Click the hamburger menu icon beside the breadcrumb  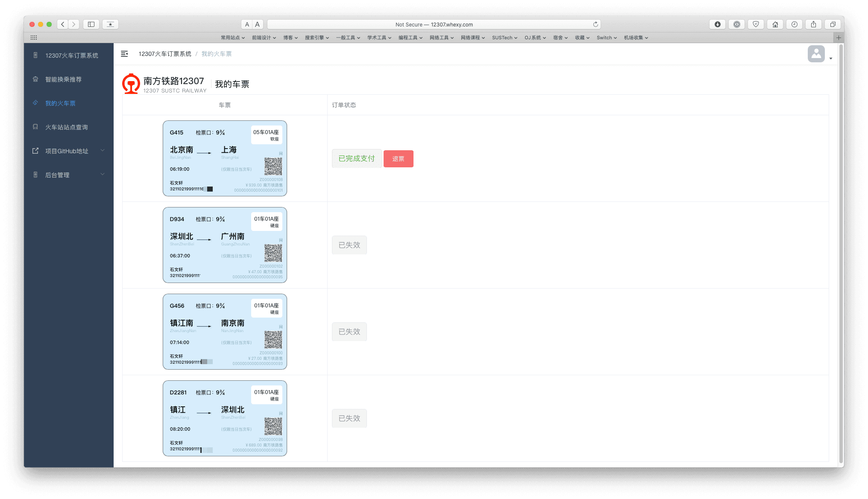pos(124,54)
